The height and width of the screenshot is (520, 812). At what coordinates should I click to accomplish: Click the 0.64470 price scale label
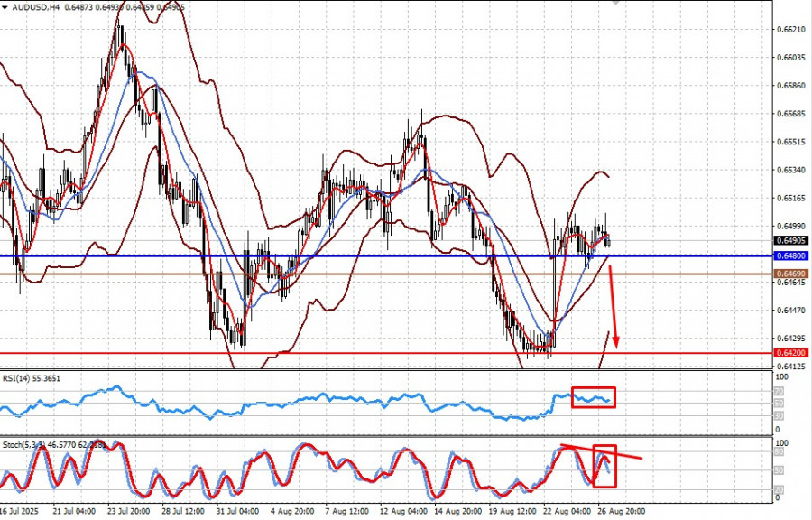click(791, 311)
